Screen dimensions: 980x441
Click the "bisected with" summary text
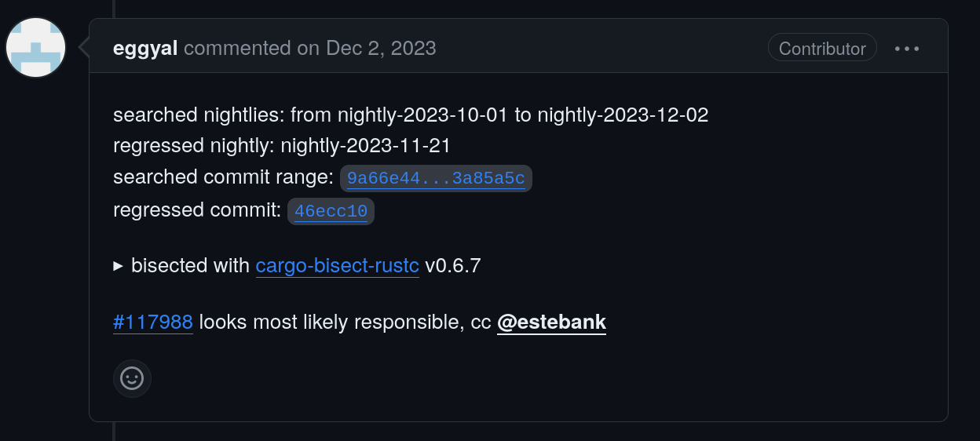tap(190, 266)
